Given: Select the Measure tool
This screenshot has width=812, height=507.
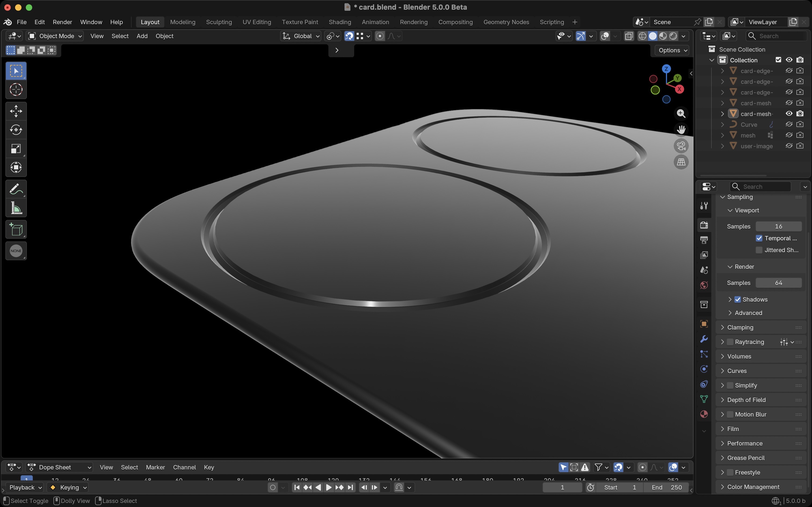Looking at the screenshot, I should 16,208.
